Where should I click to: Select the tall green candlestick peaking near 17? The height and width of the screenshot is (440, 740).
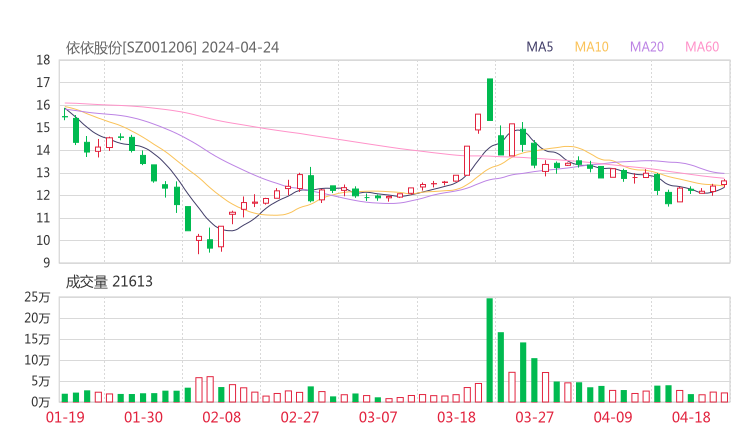coord(490,100)
